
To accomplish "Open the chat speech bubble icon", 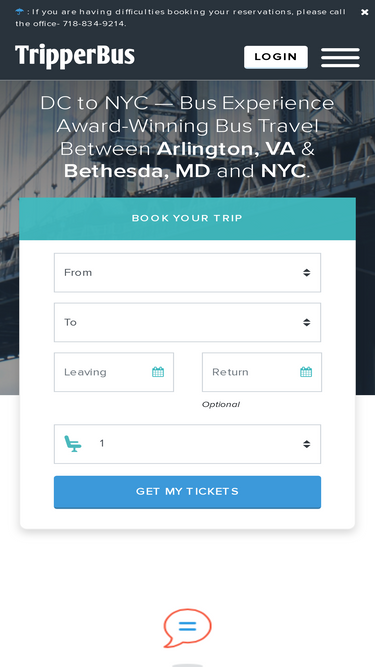I will [x=188, y=628].
